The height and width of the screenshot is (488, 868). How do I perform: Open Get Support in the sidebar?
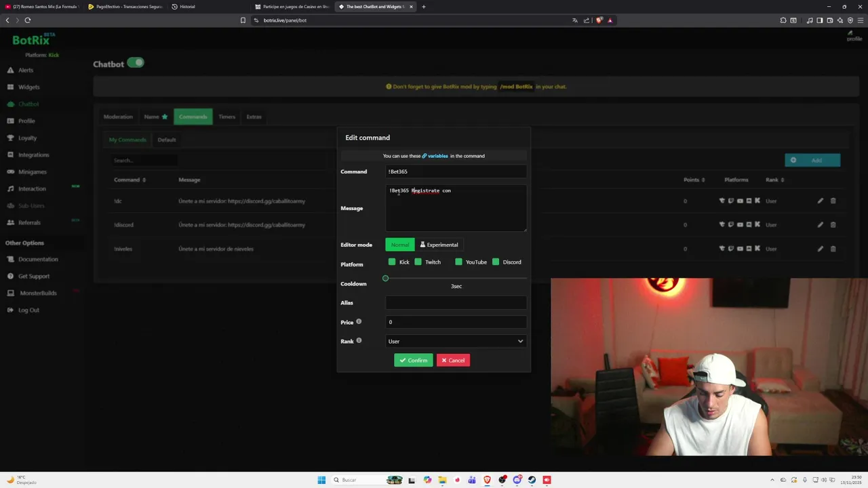coord(28,276)
